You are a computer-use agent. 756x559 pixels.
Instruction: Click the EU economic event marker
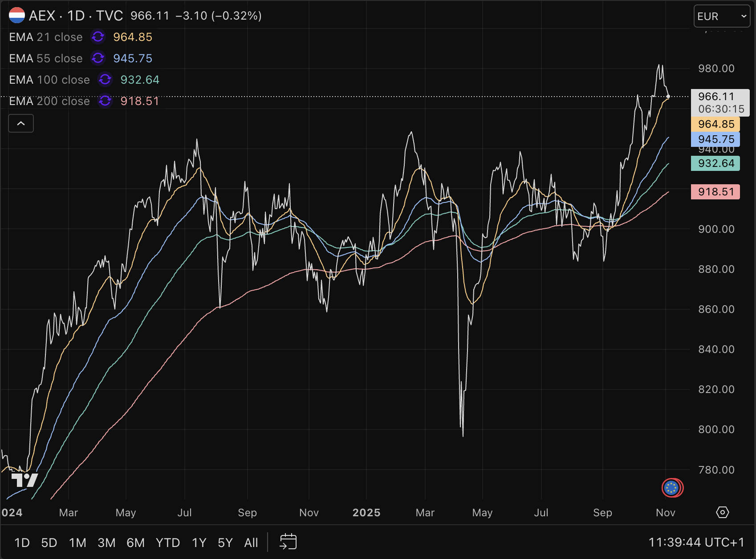tap(671, 488)
